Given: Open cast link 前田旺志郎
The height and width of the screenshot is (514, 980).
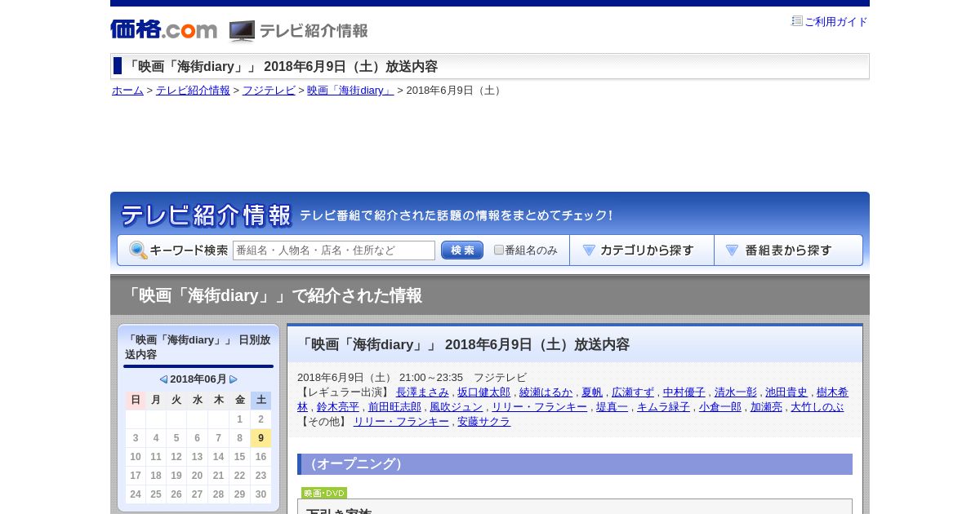Looking at the screenshot, I should tap(394, 407).
